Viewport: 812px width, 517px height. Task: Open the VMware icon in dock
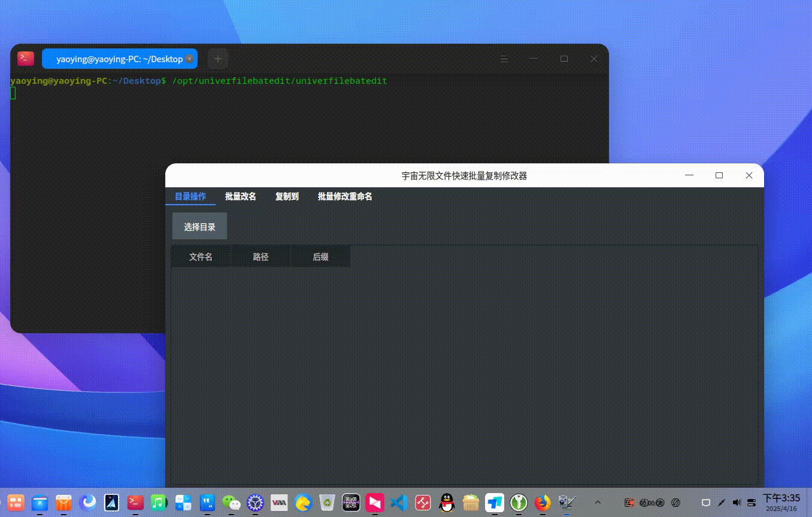[x=279, y=503]
